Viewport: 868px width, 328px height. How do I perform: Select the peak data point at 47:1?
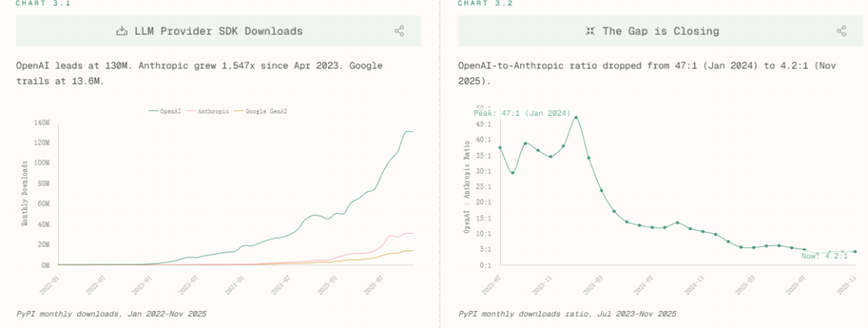click(575, 117)
